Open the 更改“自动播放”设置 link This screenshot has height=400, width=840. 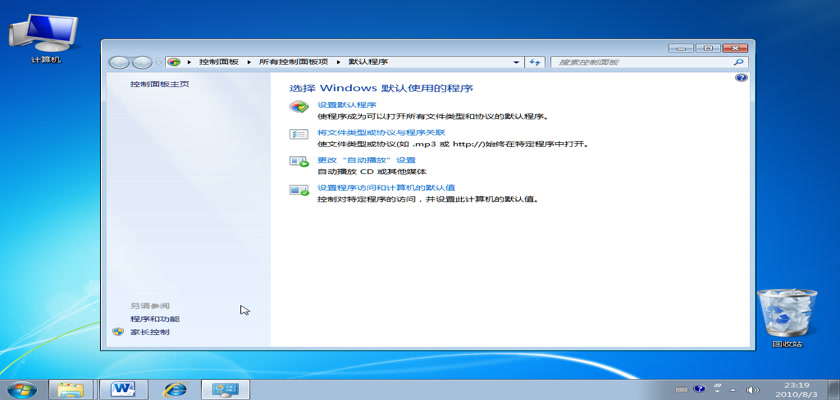click(366, 160)
